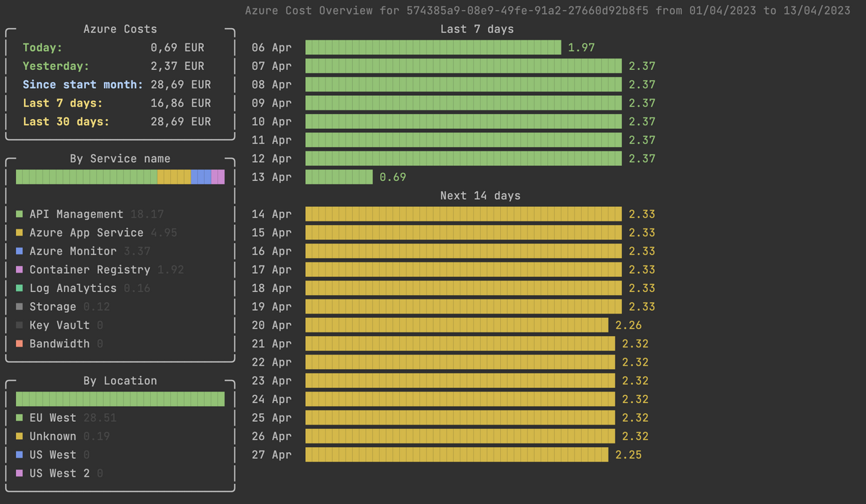The image size is (866, 504).
Task: Click the blue Azure Monitor legend square
Action: click(x=19, y=251)
